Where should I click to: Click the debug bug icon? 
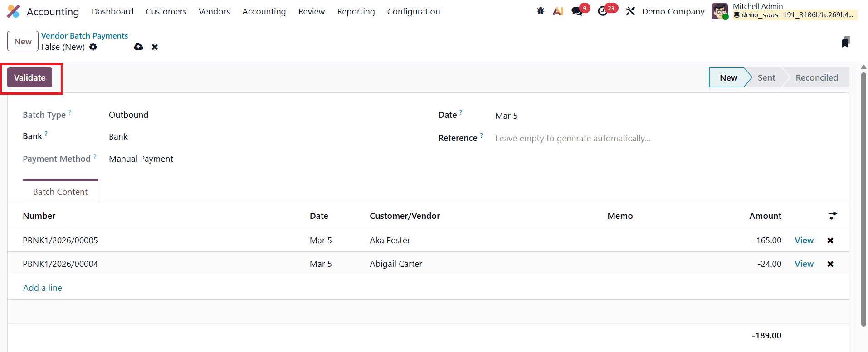click(540, 11)
